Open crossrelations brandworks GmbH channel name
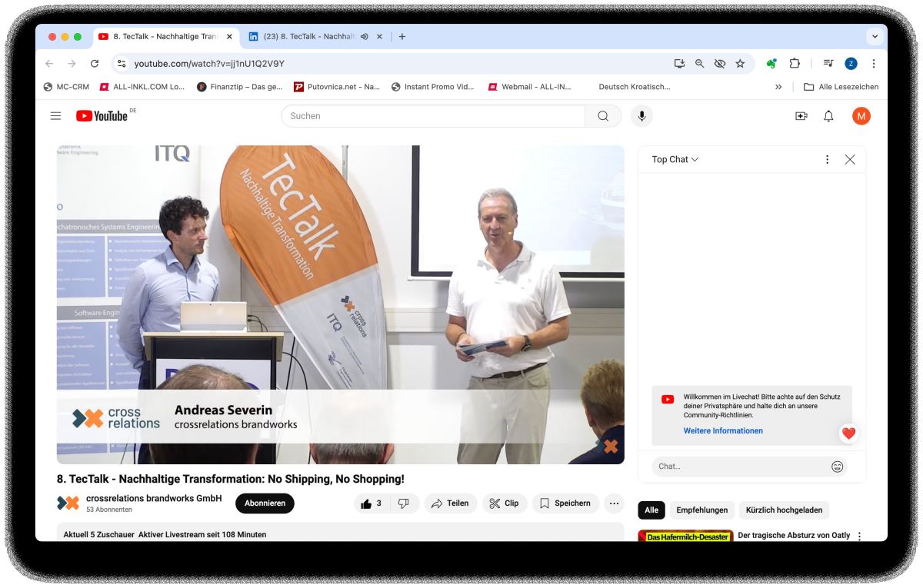923x588 pixels. (154, 498)
